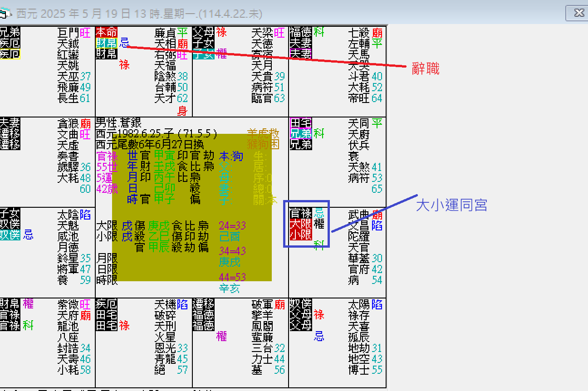Image resolution: width=588 pixels, height=391 pixels.
Task: Click the 天煞 41 entry
Action: pos(365,167)
